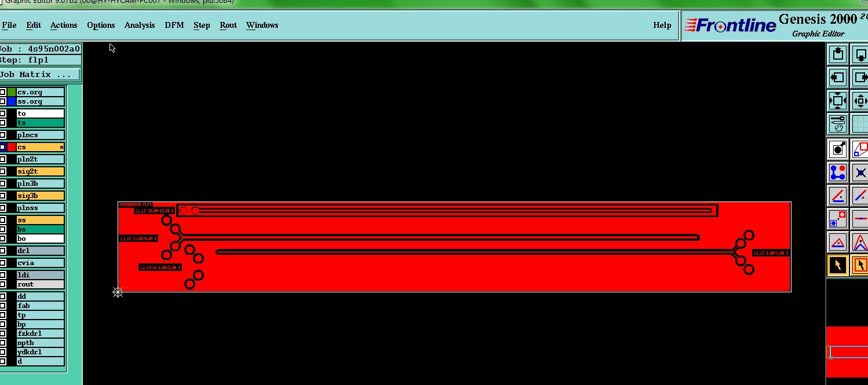The height and width of the screenshot is (385, 868).
Task: Select the red triangle on blue base tool
Action: tap(838, 242)
